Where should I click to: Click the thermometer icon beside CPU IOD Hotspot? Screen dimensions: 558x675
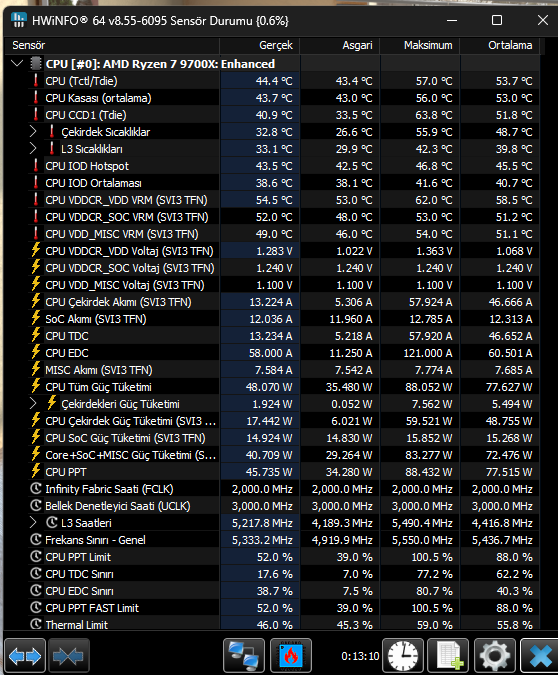pyautogui.click(x=36, y=166)
